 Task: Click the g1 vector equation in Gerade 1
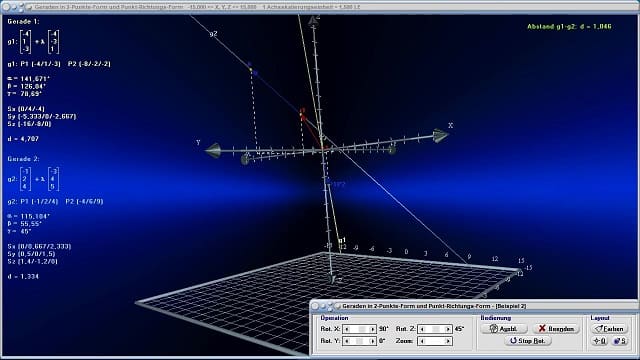[33, 41]
